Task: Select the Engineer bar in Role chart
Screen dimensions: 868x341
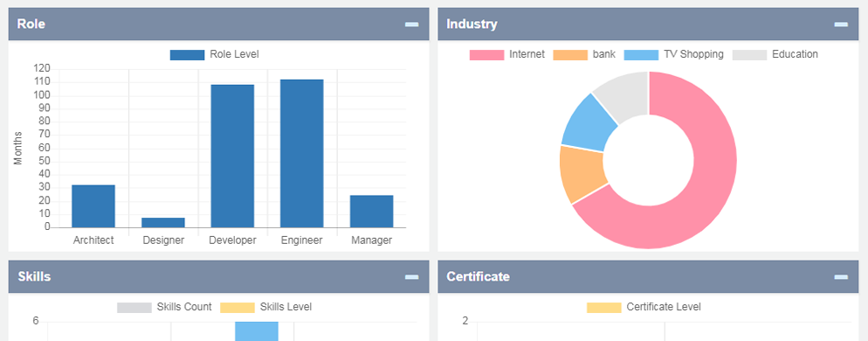Action: pos(301,154)
